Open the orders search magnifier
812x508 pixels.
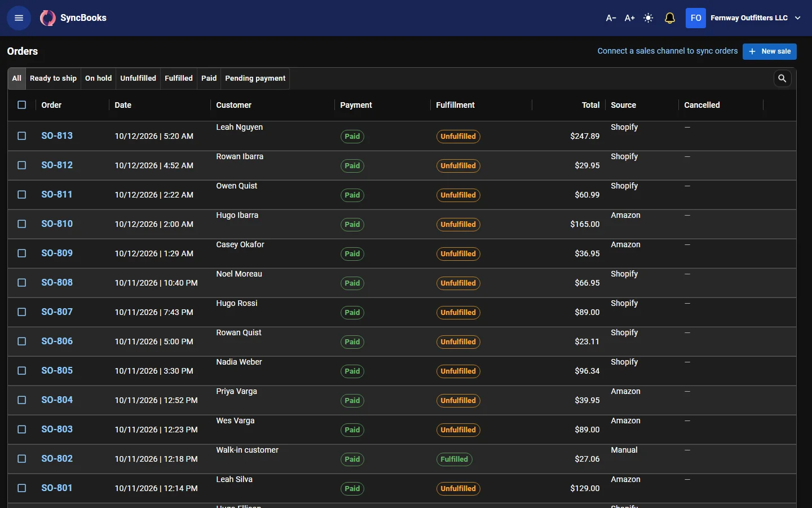click(x=782, y=78)
